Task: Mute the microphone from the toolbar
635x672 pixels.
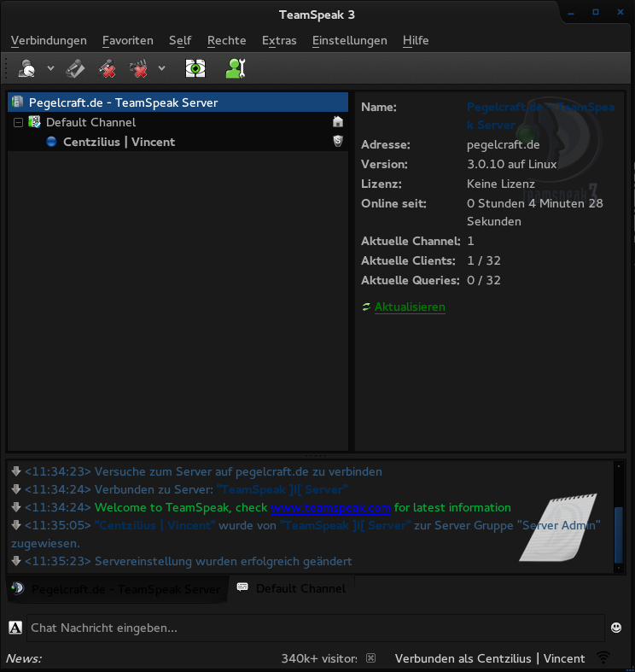Action: (107, 67)
